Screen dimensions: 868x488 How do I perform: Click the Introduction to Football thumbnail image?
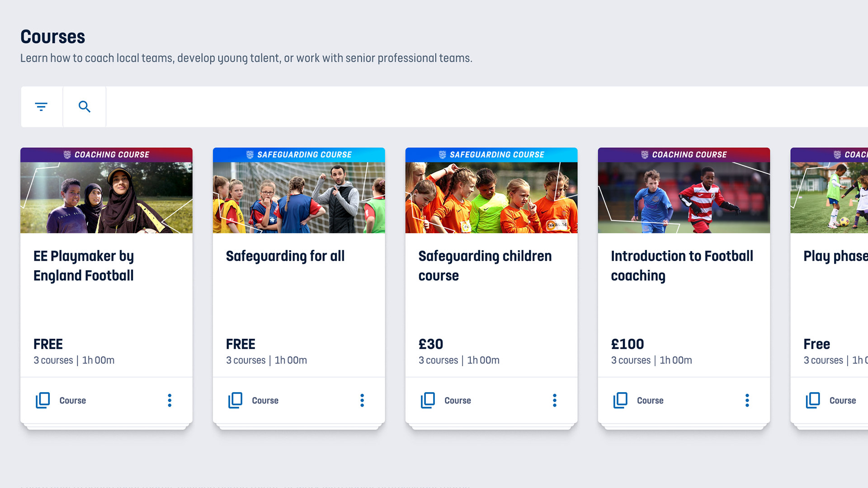pos(684,197)
